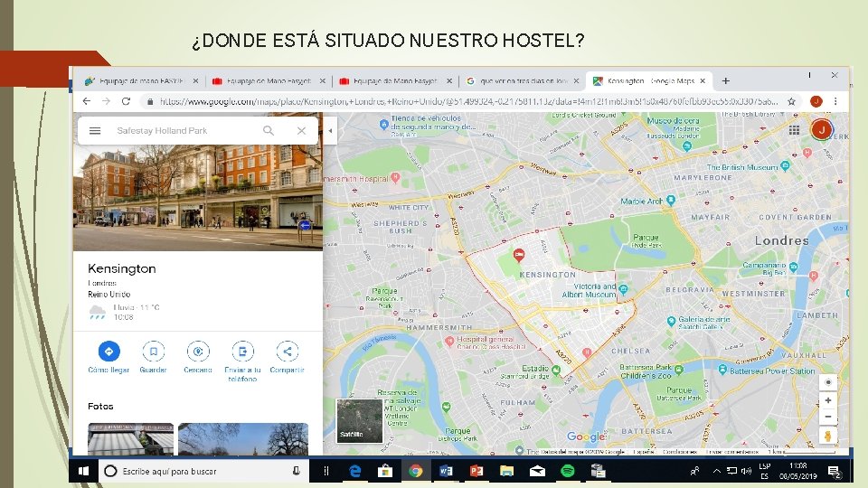Open the Google apps grid
Screen dimensions: 868x488
[x=795, y=130]
